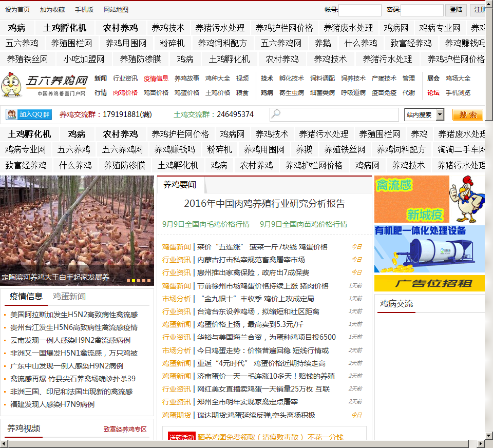This screenshot has width=493, height=448.
Task: Click the magnifier icon in search box
Action: tap(276, 114)
